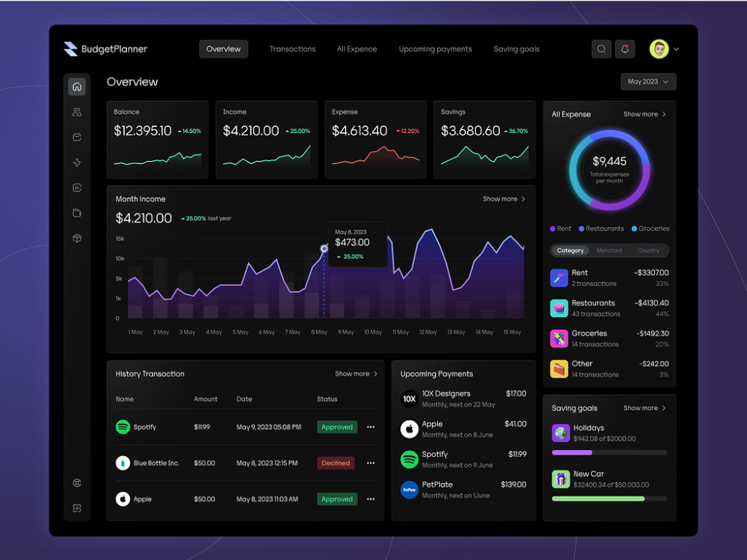
Task: Open options menu for Blue Bottle transaction
Action: click(x=371, y=463)
